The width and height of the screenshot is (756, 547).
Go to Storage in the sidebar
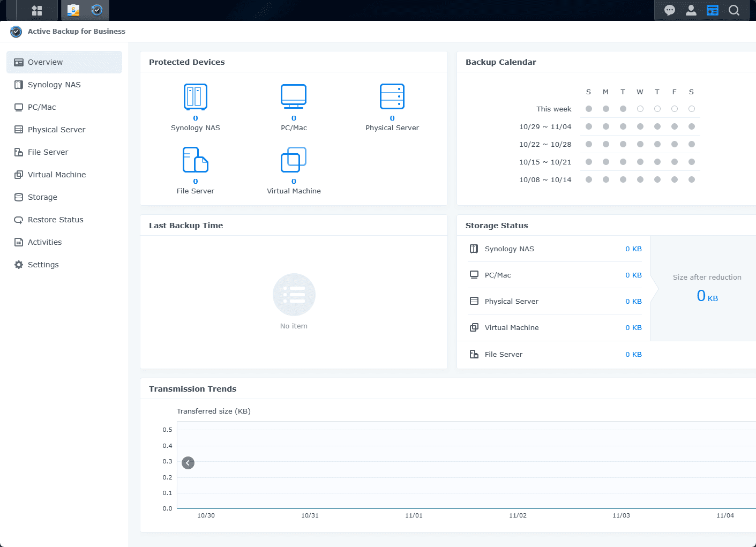(42, 197)
